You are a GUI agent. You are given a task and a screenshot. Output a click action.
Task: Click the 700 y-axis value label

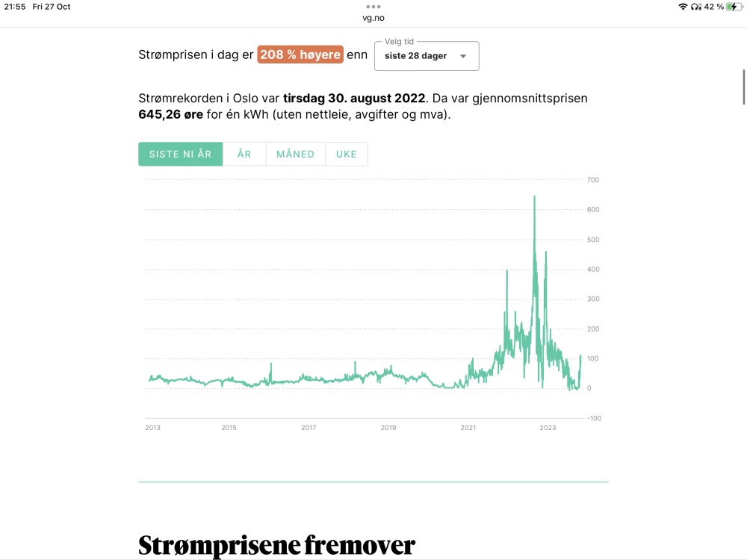pyautogui.click(x=593, y=180)
